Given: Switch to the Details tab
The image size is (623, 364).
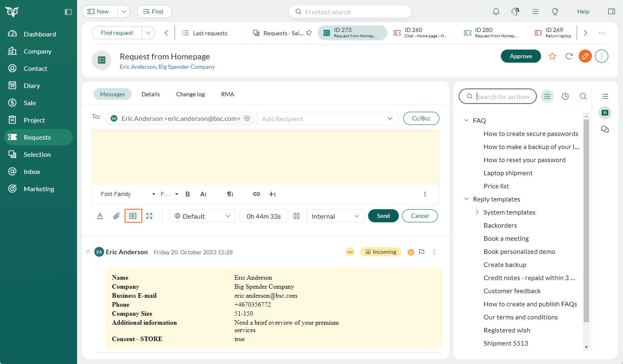Looking at the screenshot, I should point(150,94).
